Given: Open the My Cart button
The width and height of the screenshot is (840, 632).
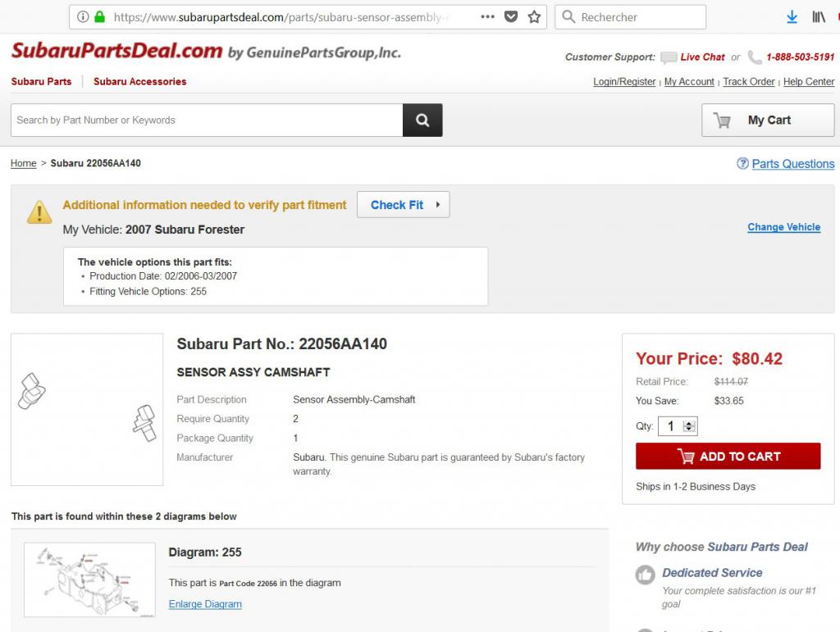Looking at the screenshot, I should click(x=768, y=120).
